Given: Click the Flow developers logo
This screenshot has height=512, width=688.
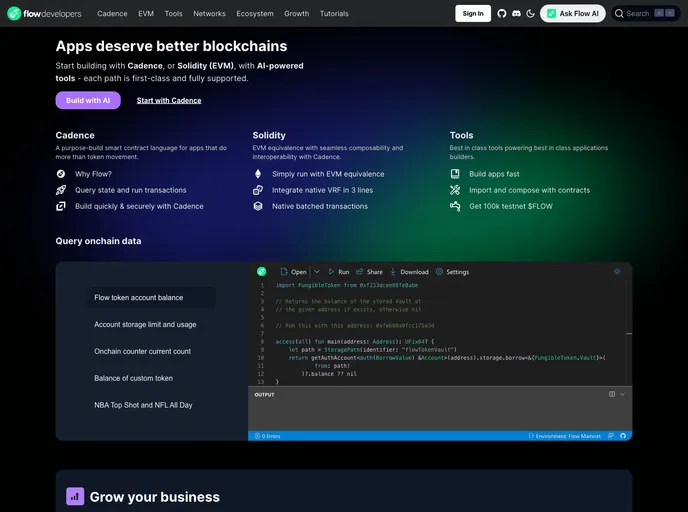Looking at the screenshot, I should [44, 14].
